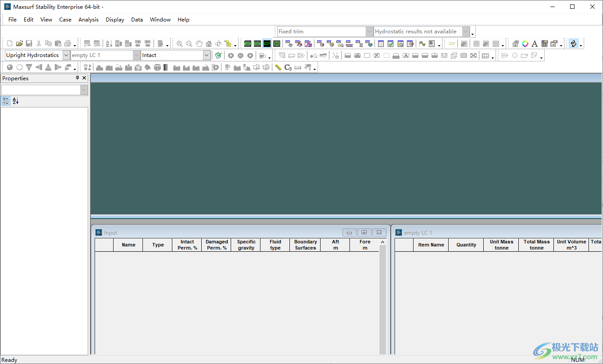Toggle the highlighted render icon at toolbar end
Screen dimensions: 603x364
[574, 43]
